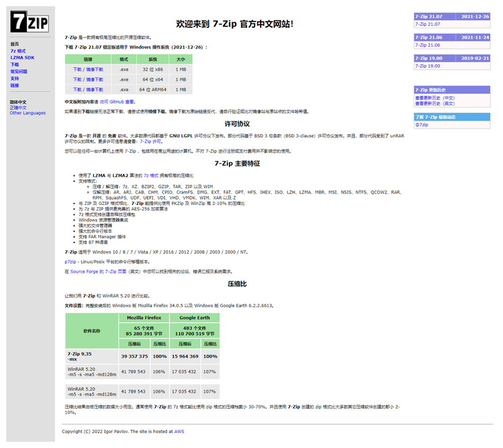Click the 大小 column header
This screenshot has height=448, width=503.
[x=181, y=60]
